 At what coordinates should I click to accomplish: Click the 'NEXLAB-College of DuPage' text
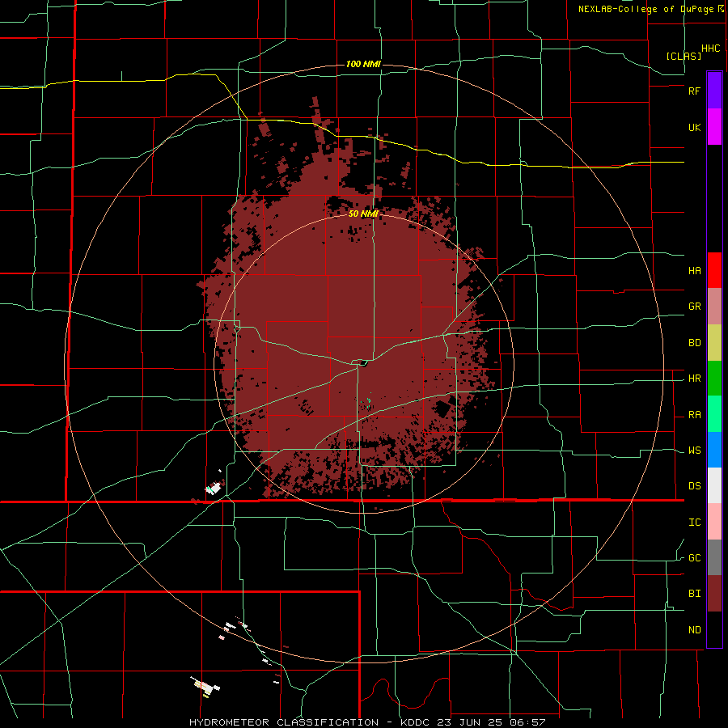pos(648,9)
